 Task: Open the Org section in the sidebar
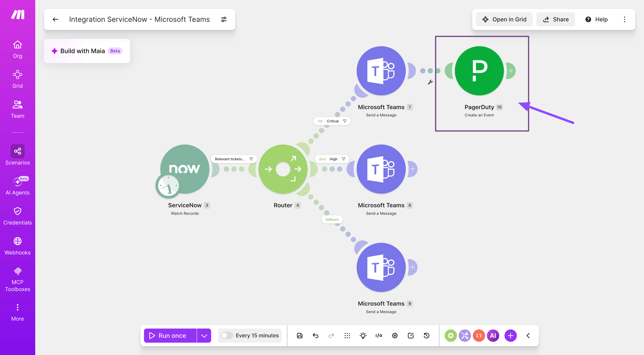coord(17,49)
